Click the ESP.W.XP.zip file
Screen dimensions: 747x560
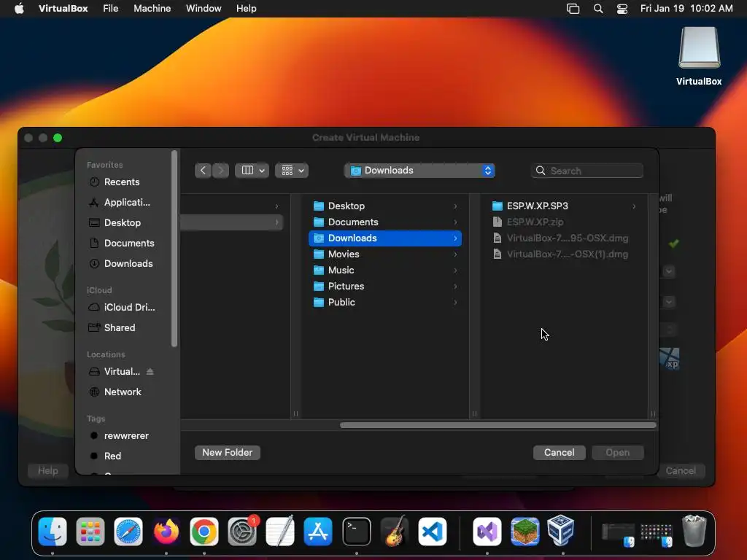(x=535, y=222)
